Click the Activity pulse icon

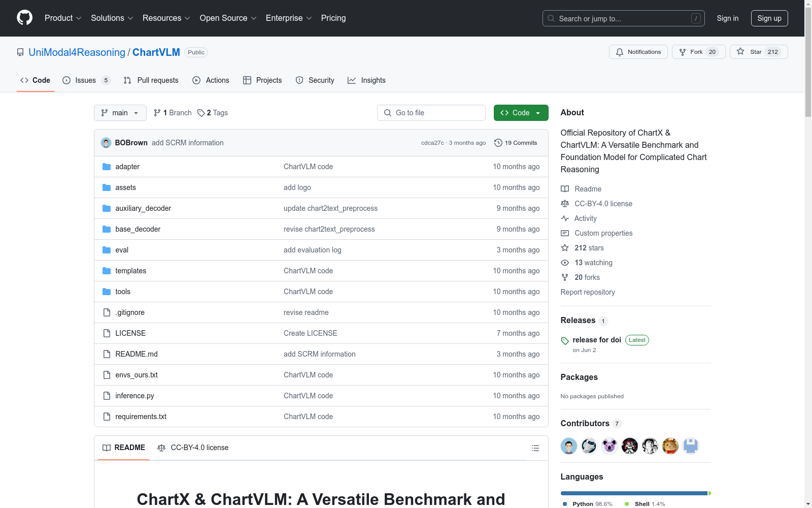565,218
